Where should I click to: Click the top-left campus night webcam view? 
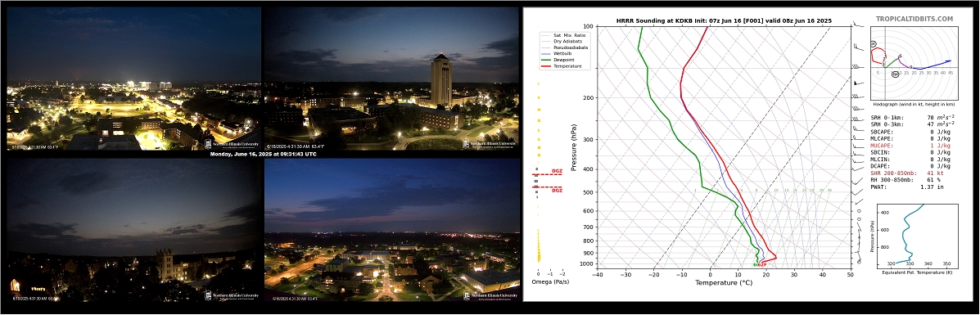click(133, 79)
